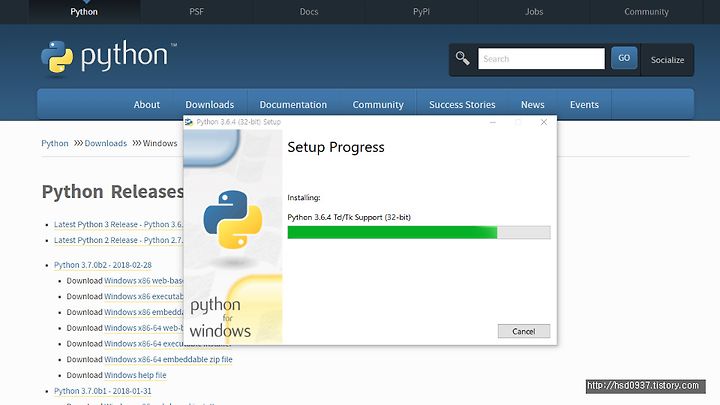The height and width of the screenshot is (405, 720).
Task: Download Windows x86 embeddable zip link
Action: 144,312
